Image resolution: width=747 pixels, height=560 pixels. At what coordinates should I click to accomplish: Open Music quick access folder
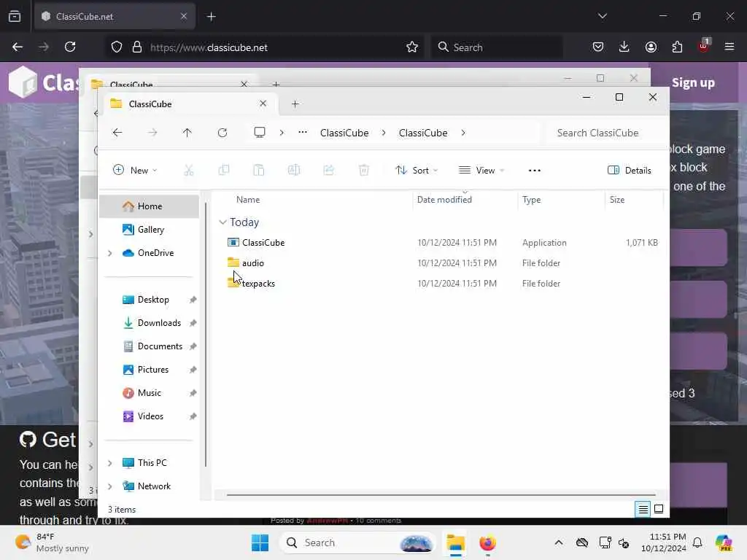(149, 393)
